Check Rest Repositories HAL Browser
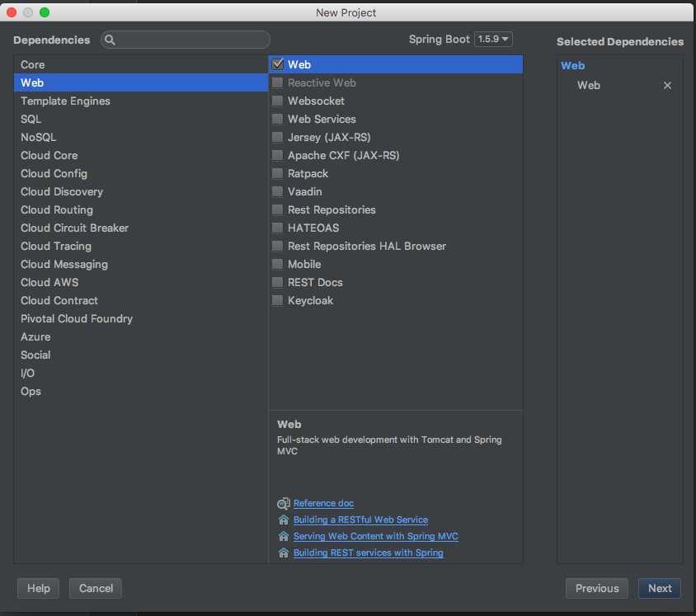Viewport: 696px width, 616px height. pos(277,247)
